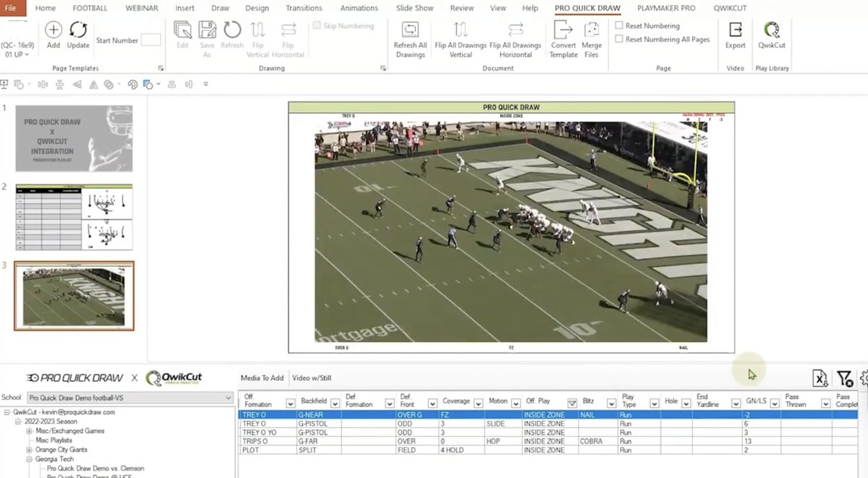
Task: Click the clear filter funnel icon
Action: (844, 378)
